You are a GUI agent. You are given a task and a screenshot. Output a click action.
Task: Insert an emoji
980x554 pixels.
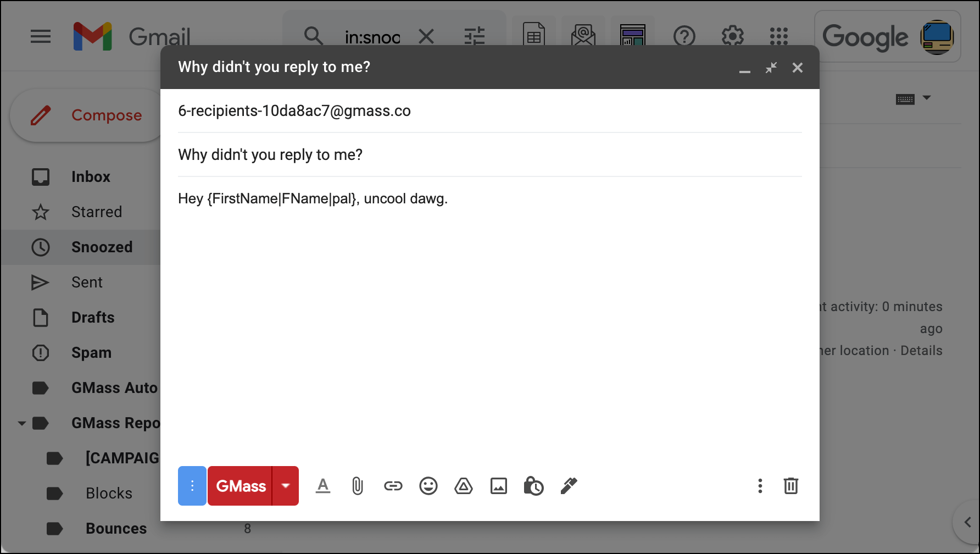[x=428, y=486]
